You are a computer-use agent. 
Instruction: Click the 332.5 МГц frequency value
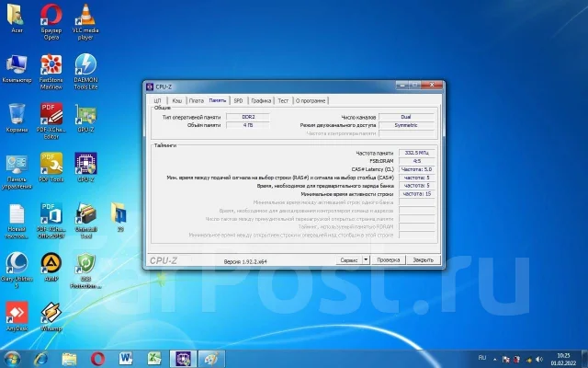click(x=416, y=153)
